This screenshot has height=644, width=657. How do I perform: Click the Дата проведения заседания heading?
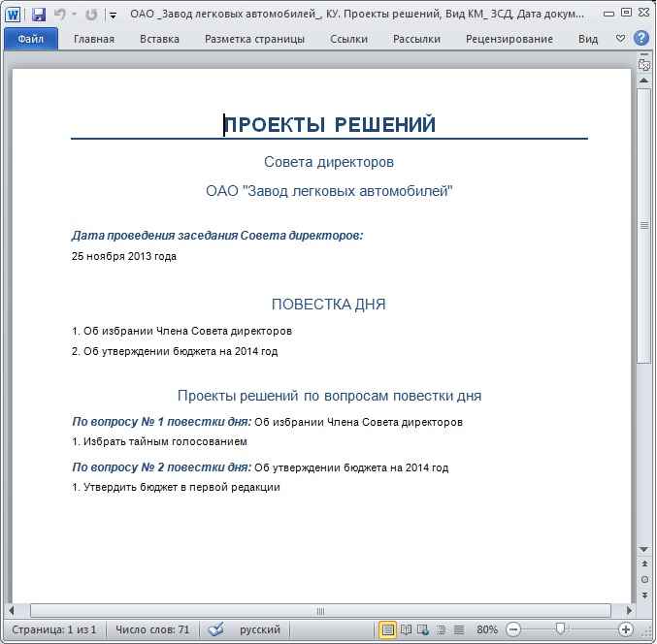[x=217, y=236]
